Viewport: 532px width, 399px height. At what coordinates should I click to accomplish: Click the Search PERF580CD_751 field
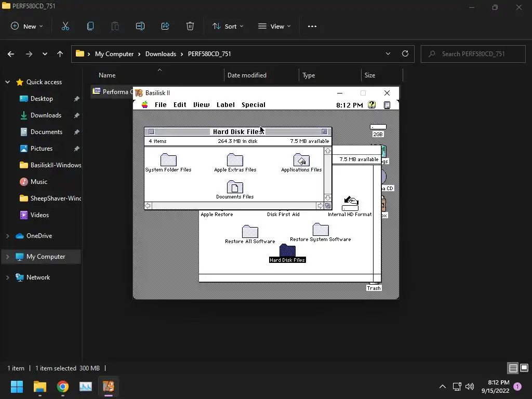coord(473,54)
